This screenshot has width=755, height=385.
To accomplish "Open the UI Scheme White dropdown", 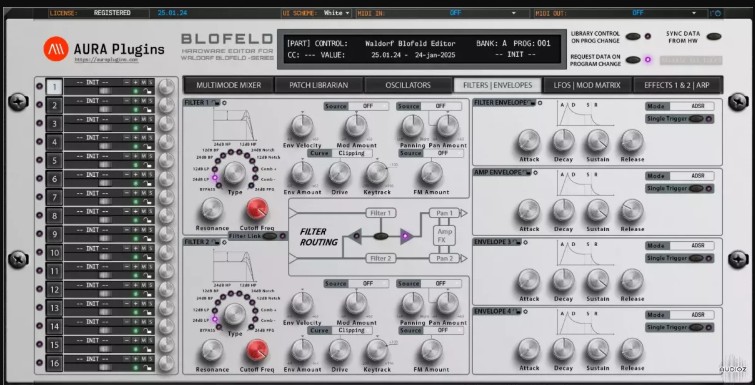I will click(x=336, y=13).
